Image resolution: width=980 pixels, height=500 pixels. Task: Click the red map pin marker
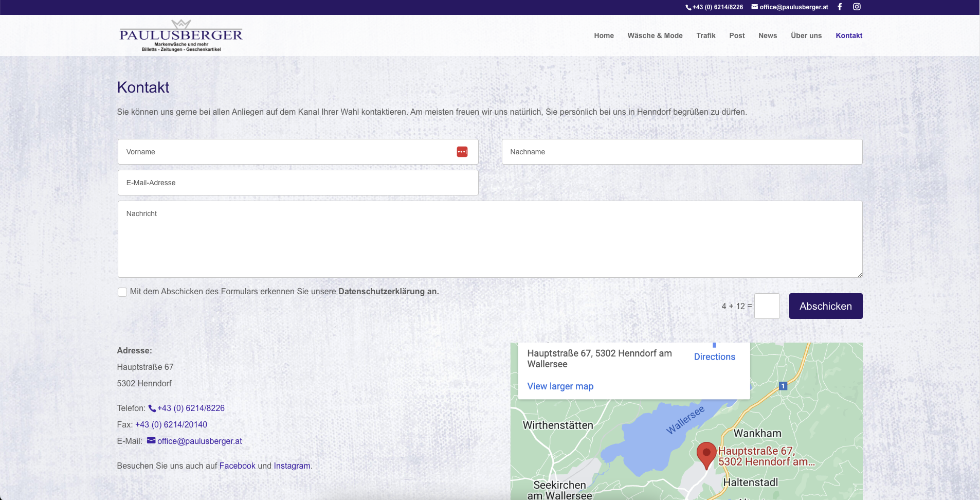(x=706, y=454)
